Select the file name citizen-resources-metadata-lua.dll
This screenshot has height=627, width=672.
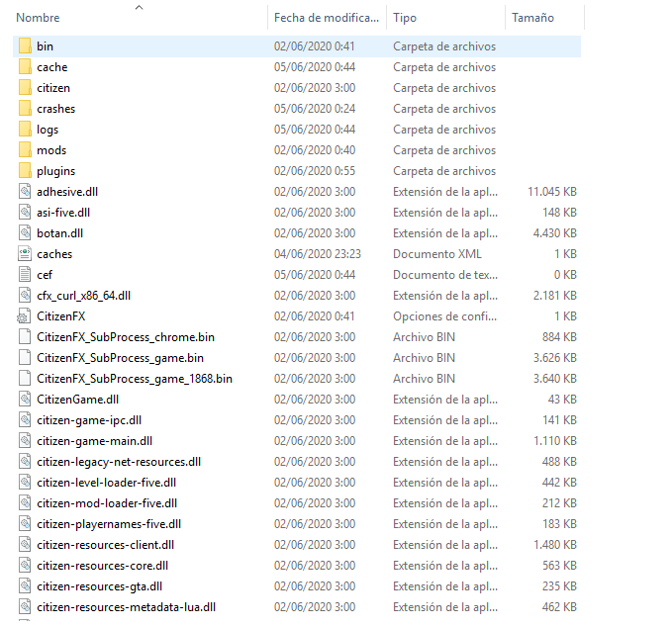pyautogui.click(x=126, y=607)
